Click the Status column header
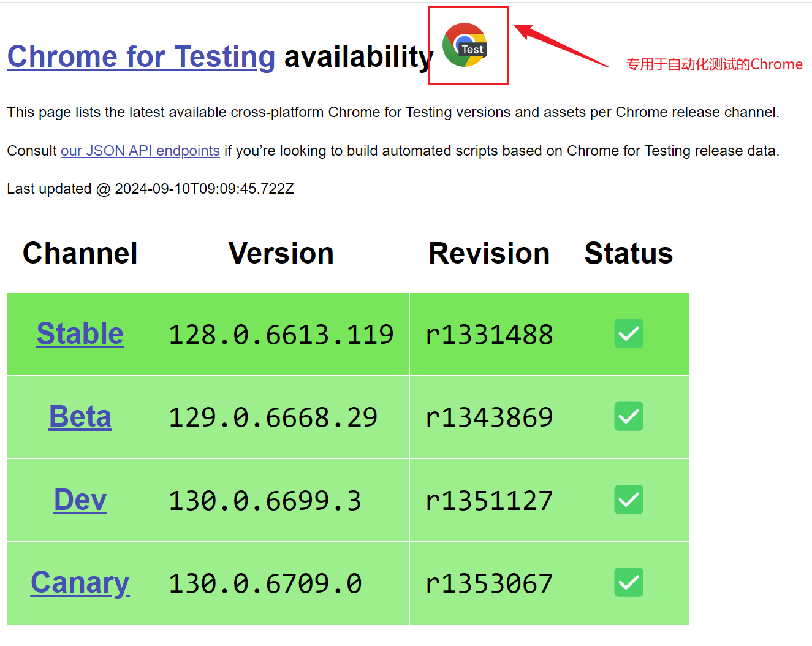The width and height of the screenshot is (812, 646). [x=629, y=253]
